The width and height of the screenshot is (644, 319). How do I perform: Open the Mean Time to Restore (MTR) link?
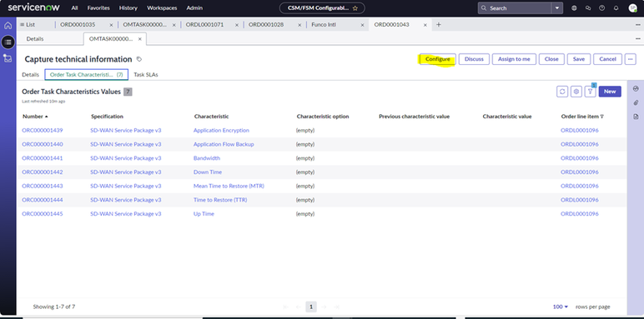click(229, 186)
